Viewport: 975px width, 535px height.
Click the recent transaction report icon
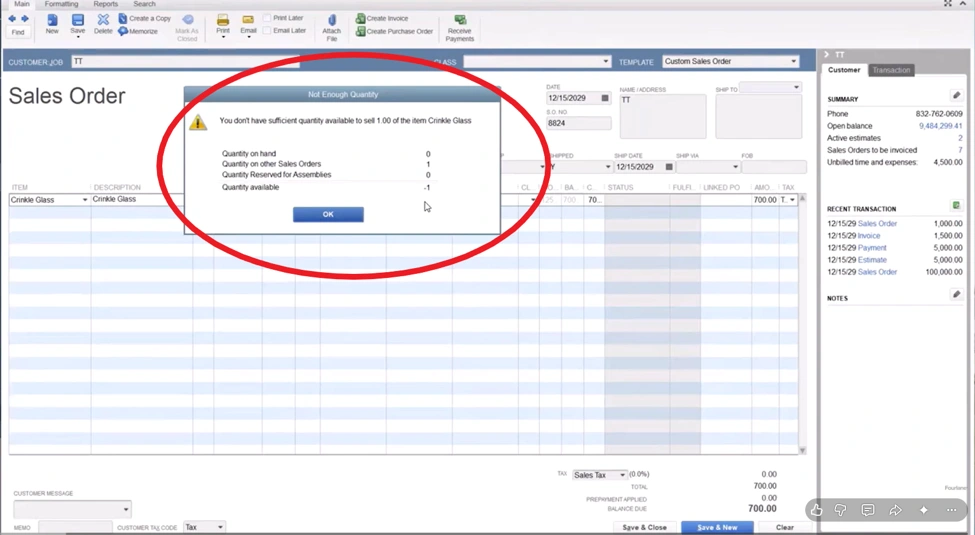[x=956, y=205]
